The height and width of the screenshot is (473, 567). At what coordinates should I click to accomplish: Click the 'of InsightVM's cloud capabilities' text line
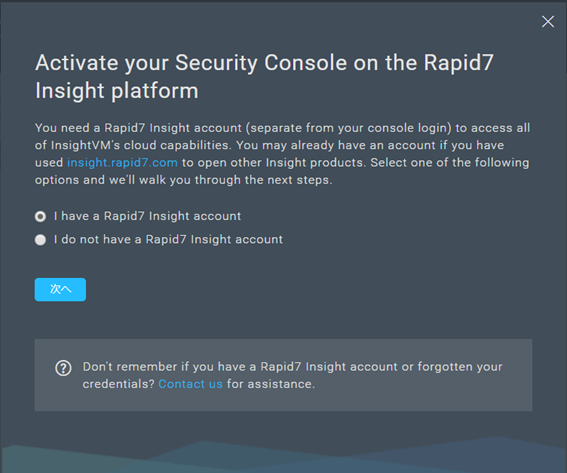(133, 145)
